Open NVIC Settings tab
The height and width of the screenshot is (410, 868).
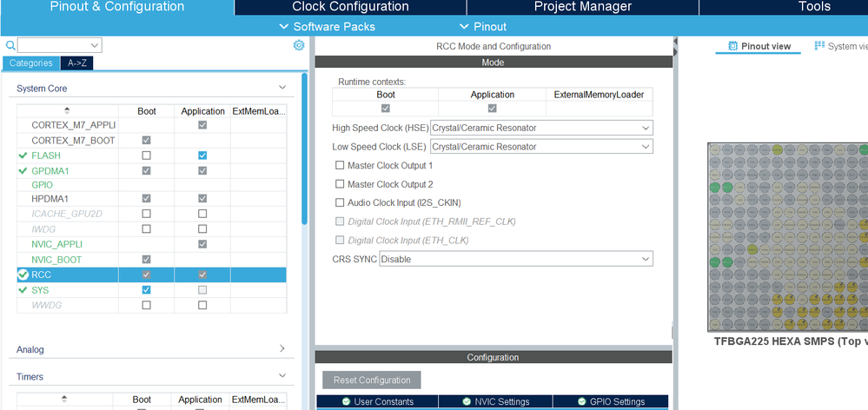click(495, 401)
